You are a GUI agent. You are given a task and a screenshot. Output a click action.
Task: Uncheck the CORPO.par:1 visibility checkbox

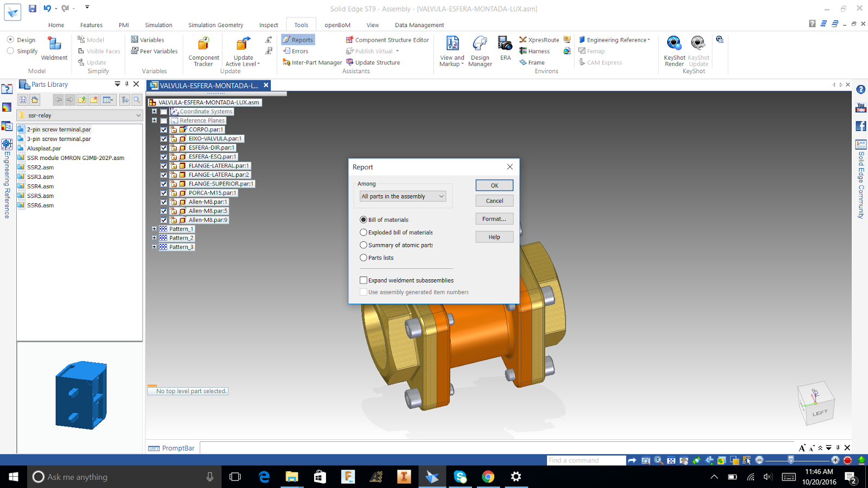pyautogui.click(x=164, y=130)
